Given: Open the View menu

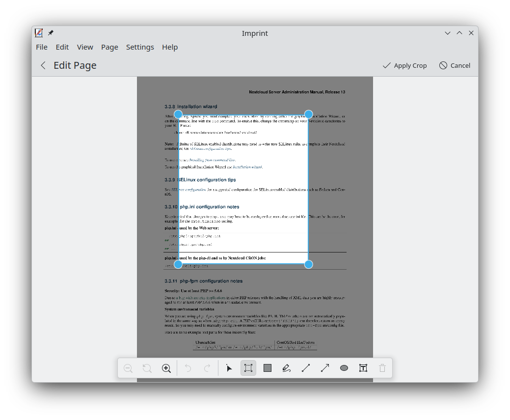Looking at the screenshot, I should [x=85, y=47].
